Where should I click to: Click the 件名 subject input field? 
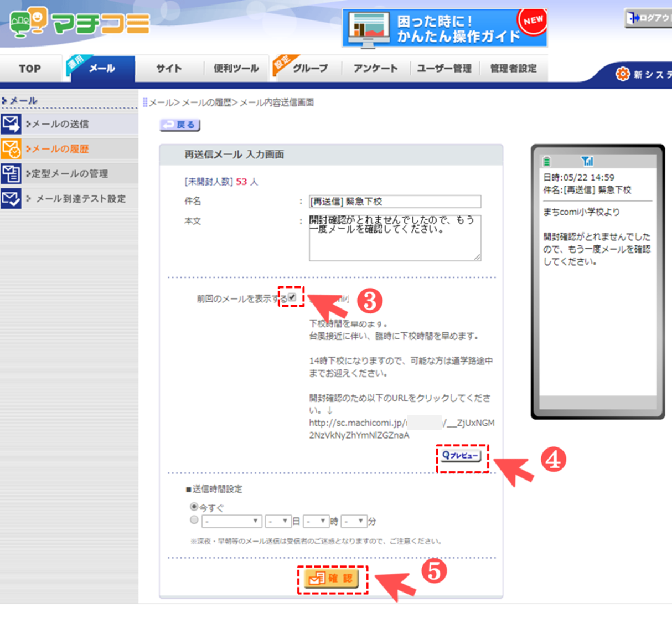point(395,202)
